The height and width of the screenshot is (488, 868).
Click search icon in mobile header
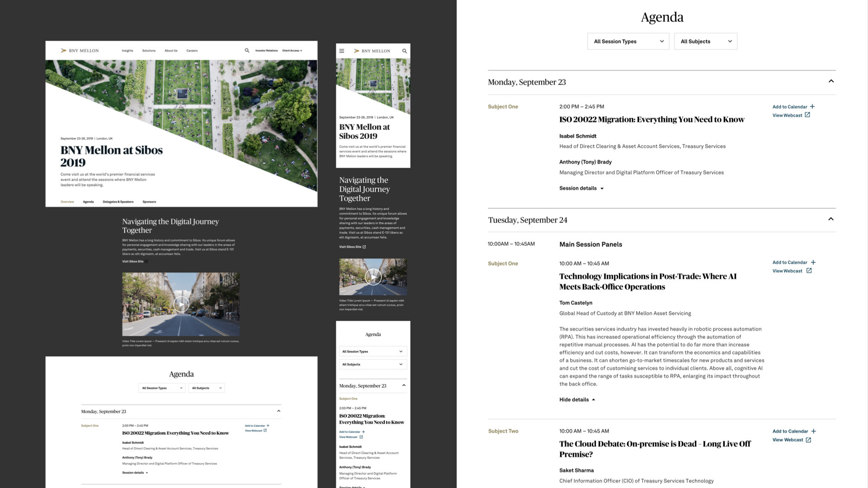pyautogui.click(x=405, y=51)
